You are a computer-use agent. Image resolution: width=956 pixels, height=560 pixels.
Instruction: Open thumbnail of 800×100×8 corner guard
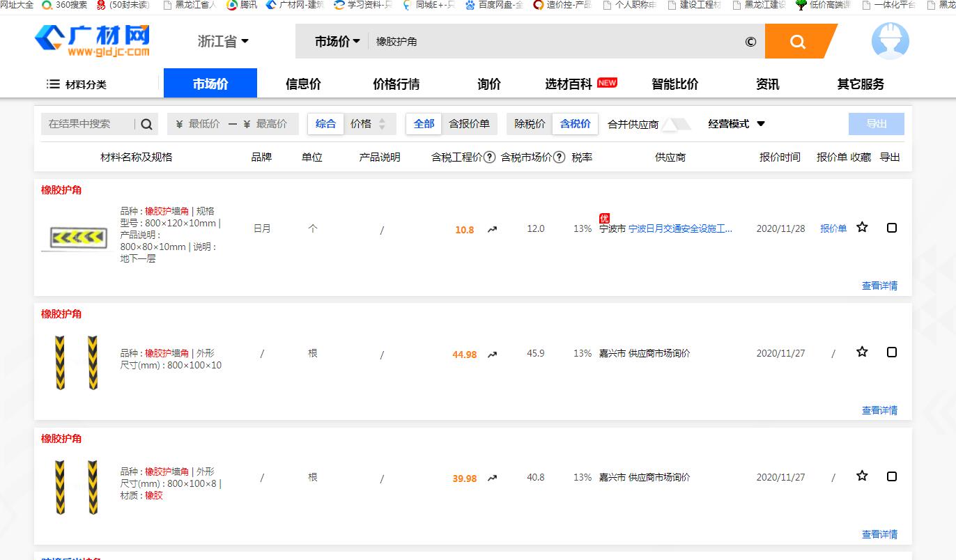click(x=76, y=488)
